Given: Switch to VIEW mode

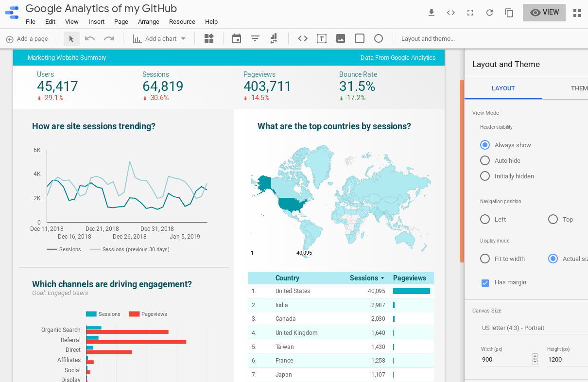Looking at the screenshot, I should pyautogui.click(x=544, y=13).
